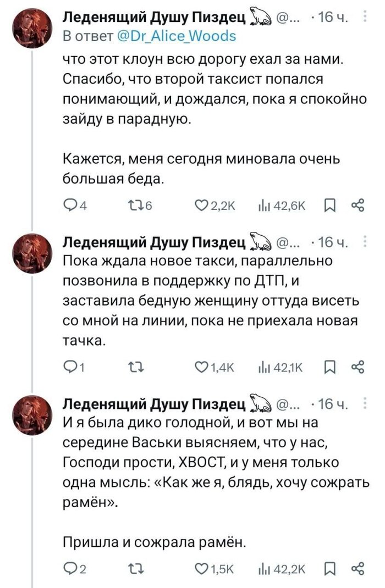Bookmark the first tweet about the taxi driver
Image resolution: width=385 pixels, height=588 pixels.
coord(329,206)
